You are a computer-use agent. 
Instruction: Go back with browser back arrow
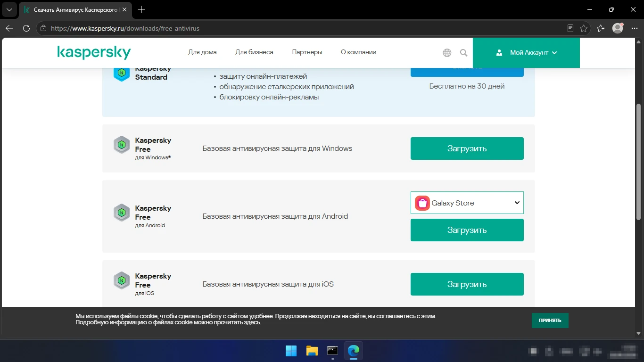[x=9, y=28]
